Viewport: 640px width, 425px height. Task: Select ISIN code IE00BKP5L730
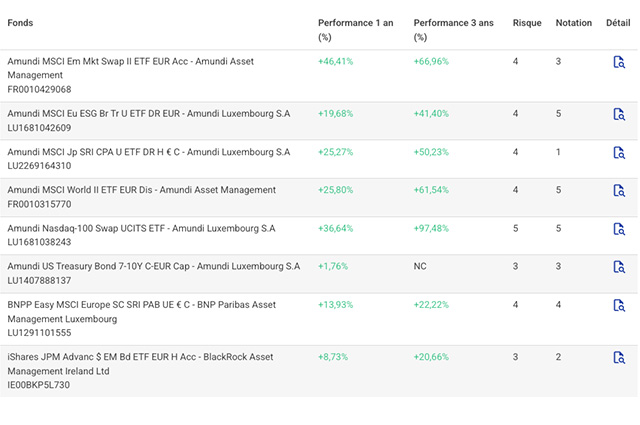click(x=39, y=385)
